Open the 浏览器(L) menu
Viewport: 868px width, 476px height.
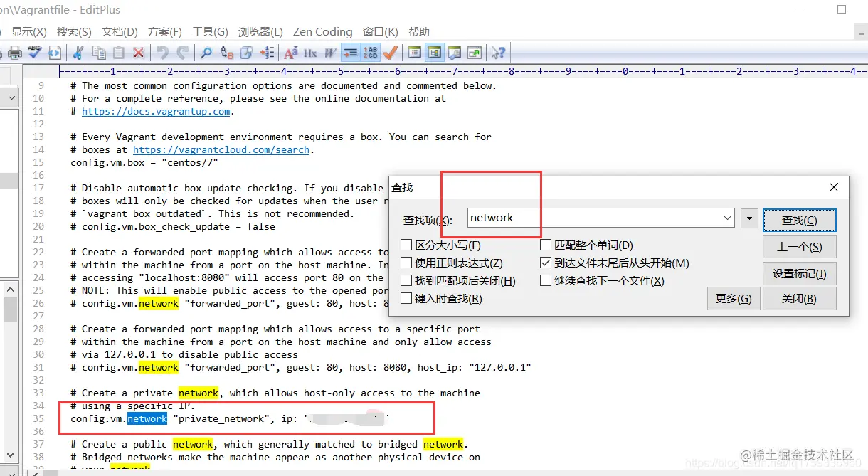260,32
